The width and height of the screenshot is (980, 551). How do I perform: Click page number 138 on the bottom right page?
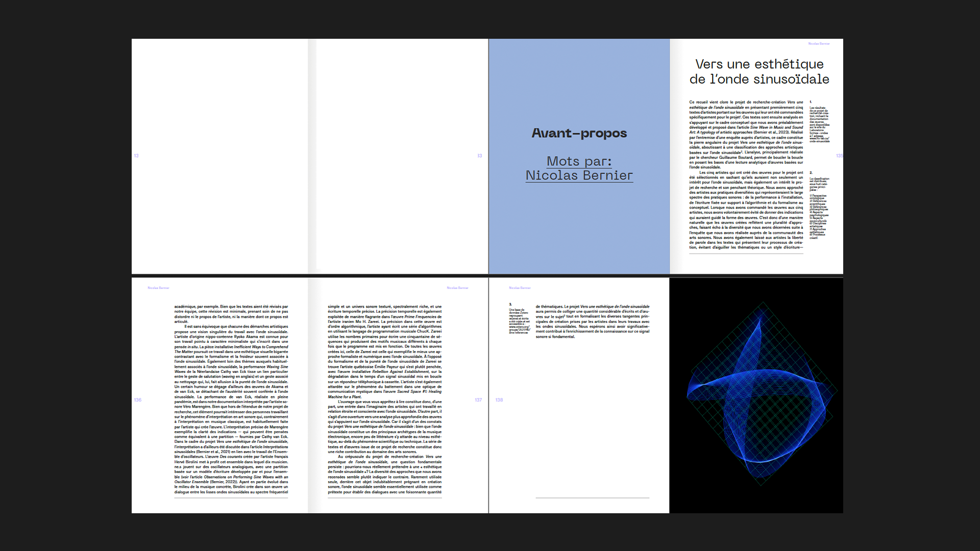pyautogui.click(x=499, y=400)
